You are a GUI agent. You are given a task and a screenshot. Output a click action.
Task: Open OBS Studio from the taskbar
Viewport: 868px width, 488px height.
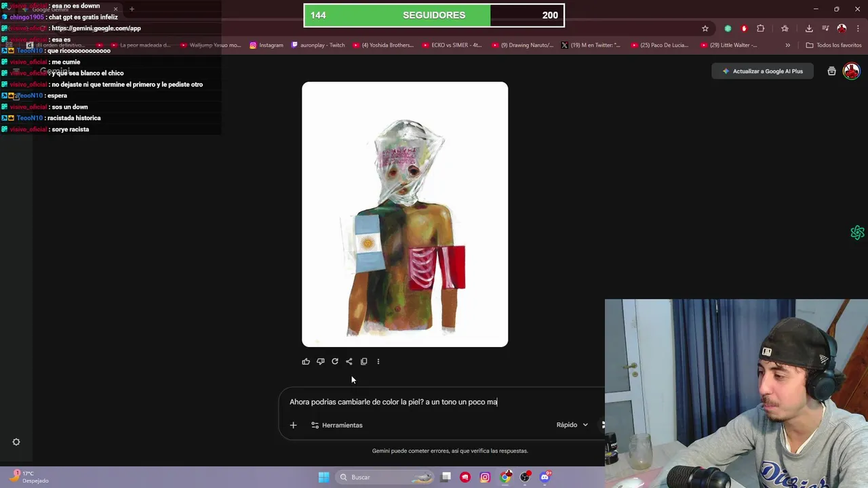[525, 477]
